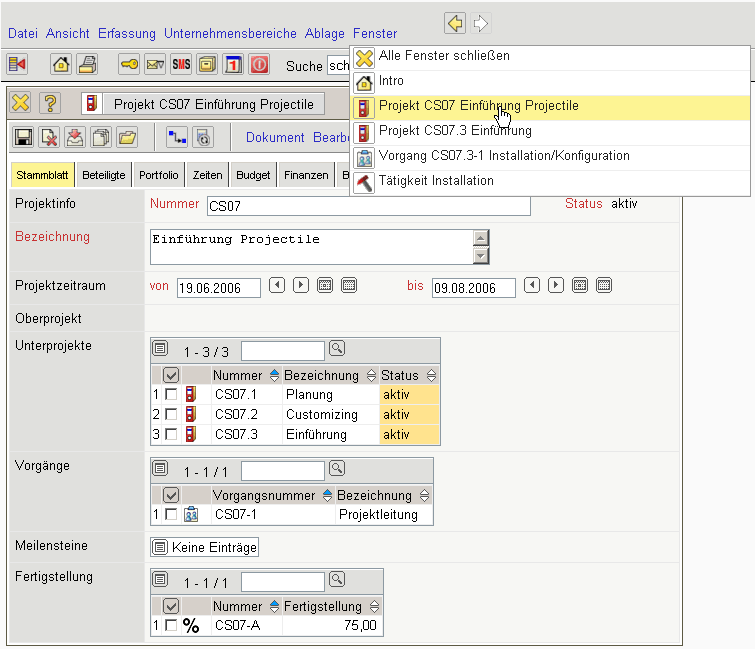Check the box for subproject CS07.1
The height and width of the screenshot is (649, 755).
(x=171, y=395)
